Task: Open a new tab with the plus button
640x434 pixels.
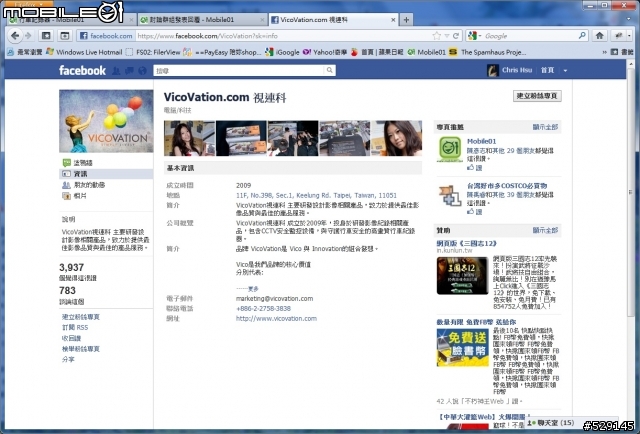Action: coord(406,20)
